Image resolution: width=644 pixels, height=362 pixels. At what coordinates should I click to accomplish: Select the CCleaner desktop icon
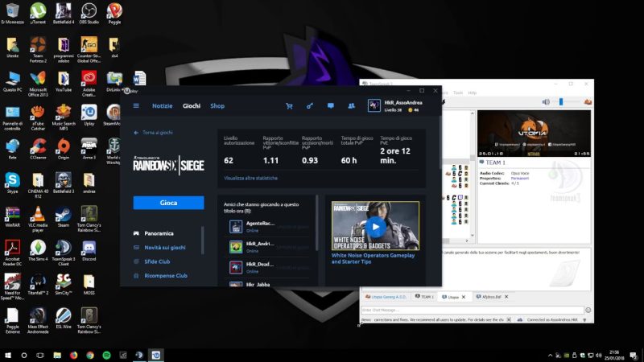pyautogui.click(x=38, y=149)
